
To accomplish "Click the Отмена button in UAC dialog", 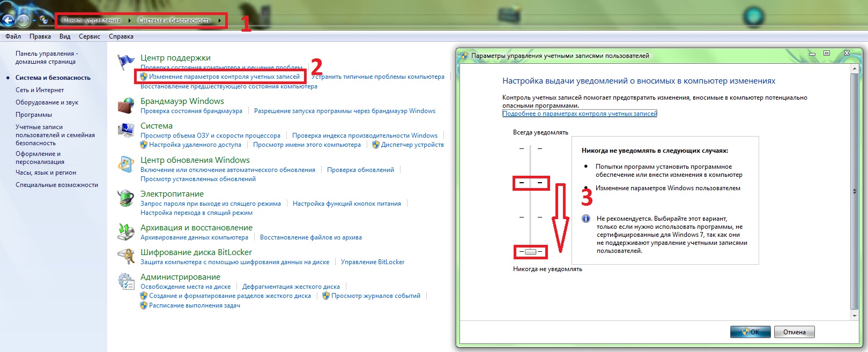I will tap(795, 332).
